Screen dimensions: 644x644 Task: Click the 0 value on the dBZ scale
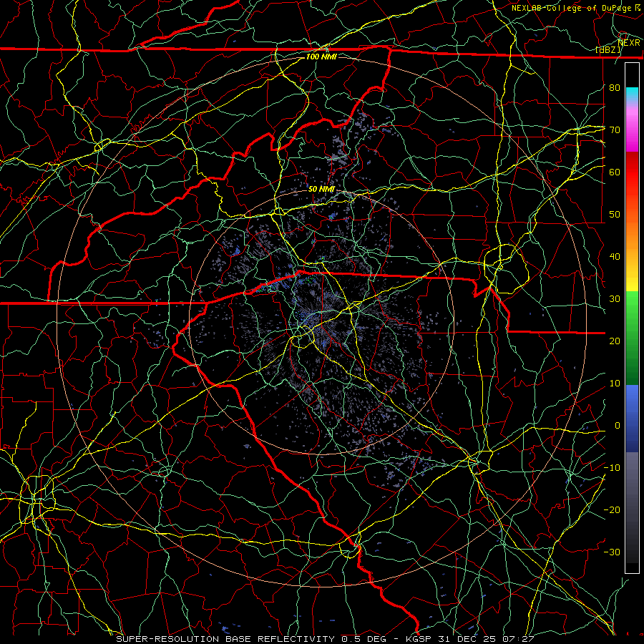618,426
